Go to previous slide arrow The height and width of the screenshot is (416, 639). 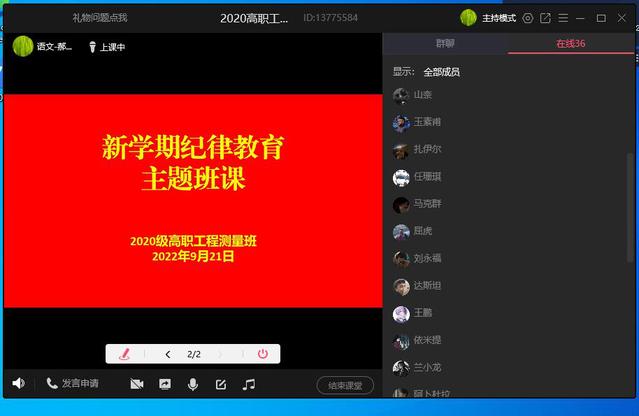pyautogui.click(x=168, y=354)
